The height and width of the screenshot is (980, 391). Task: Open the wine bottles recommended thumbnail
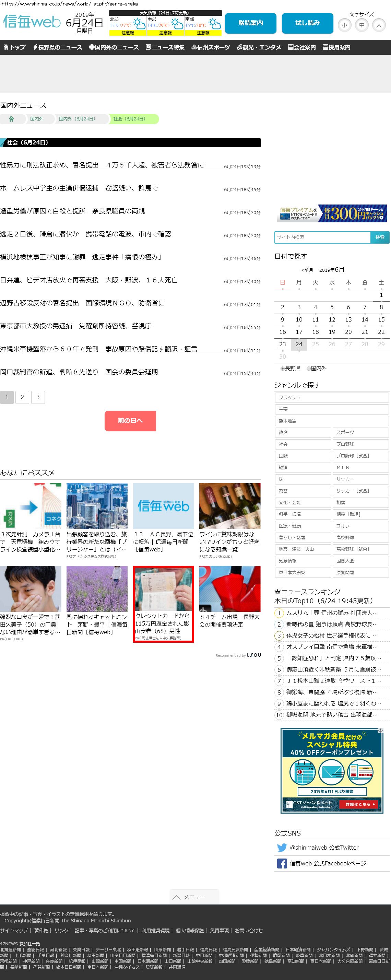230,506
